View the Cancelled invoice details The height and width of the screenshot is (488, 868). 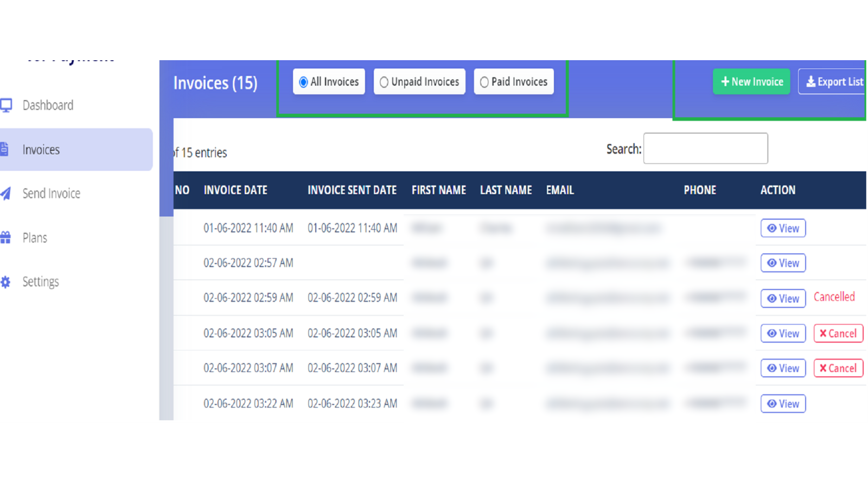tap(783, 298)
